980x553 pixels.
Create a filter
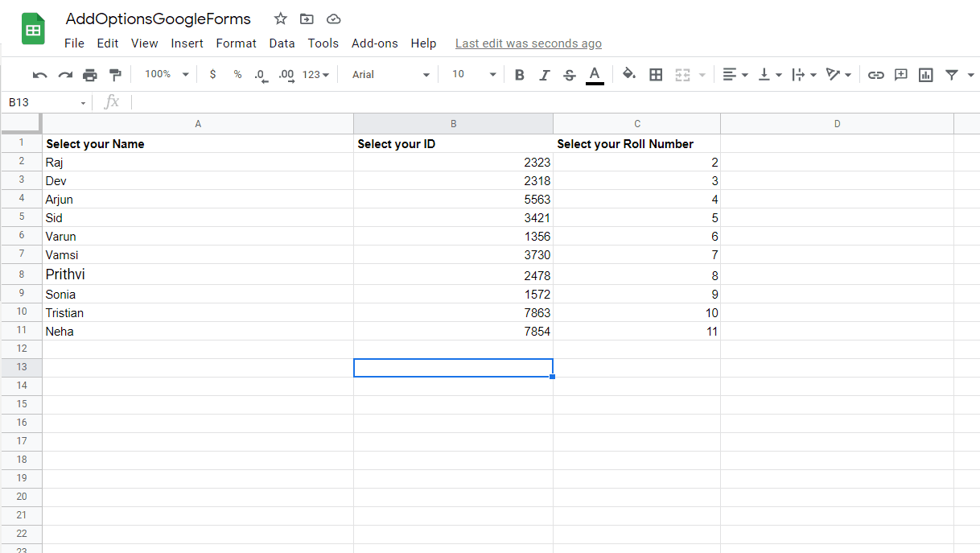click(952, 75)
